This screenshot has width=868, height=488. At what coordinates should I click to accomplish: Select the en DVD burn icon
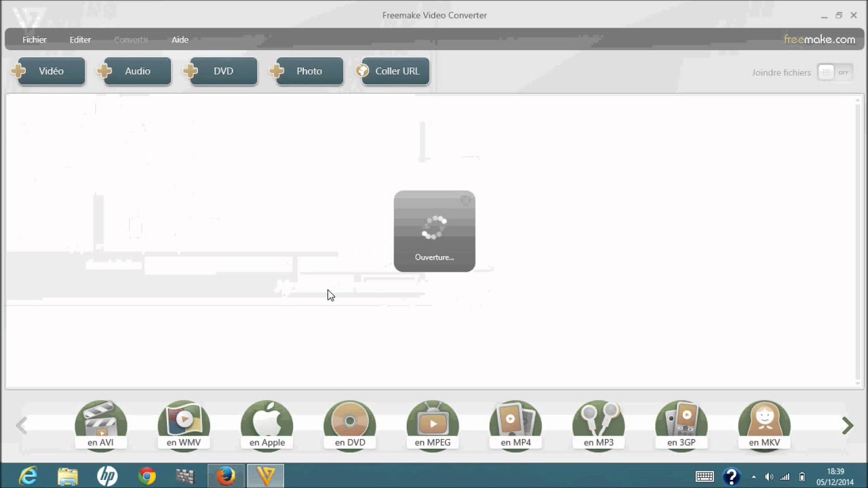(350, 425)
